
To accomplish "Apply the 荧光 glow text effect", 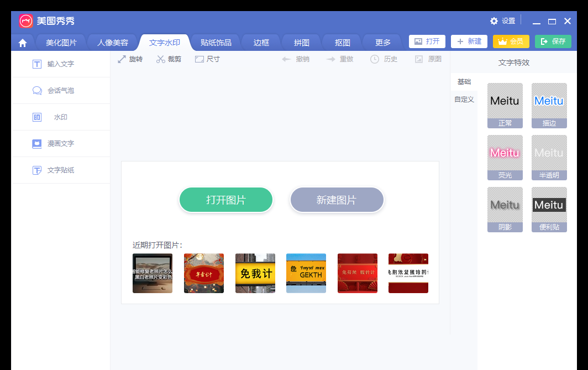I will [505, 158].
